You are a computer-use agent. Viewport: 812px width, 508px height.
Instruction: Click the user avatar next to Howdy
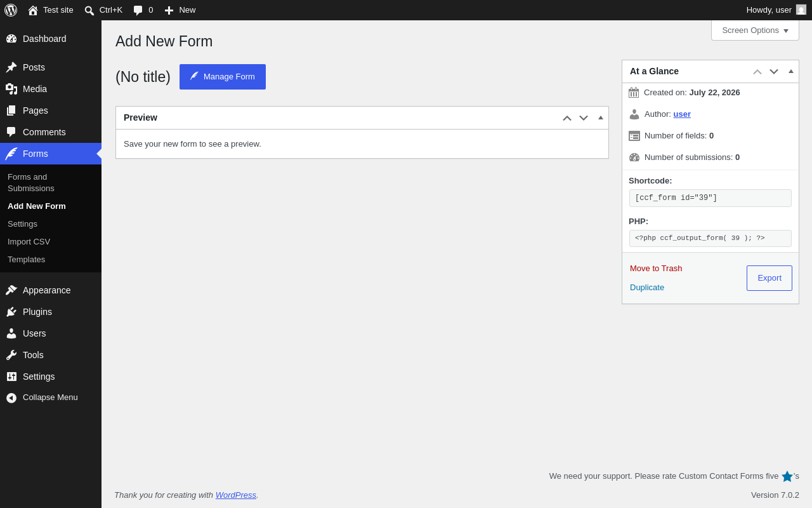(801, 10)
